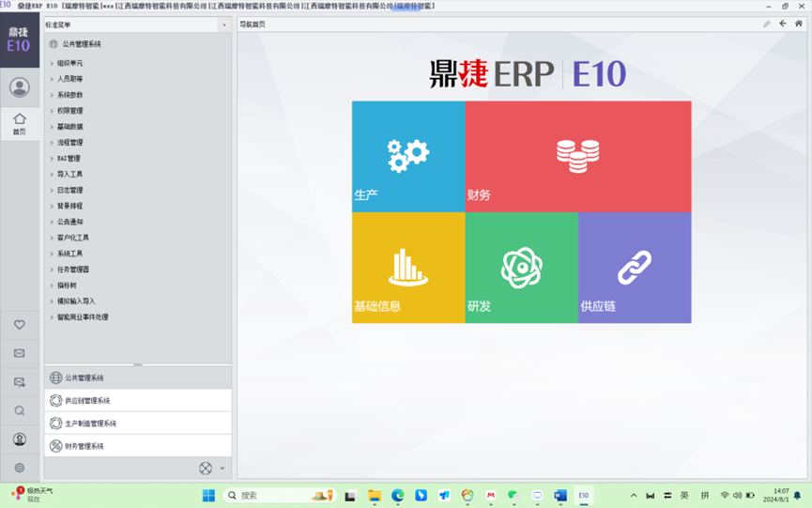Viewport: 812px width, 508px height.
Task: Open settings gear icon in left sidebar
Action: (x=19, y=468)
